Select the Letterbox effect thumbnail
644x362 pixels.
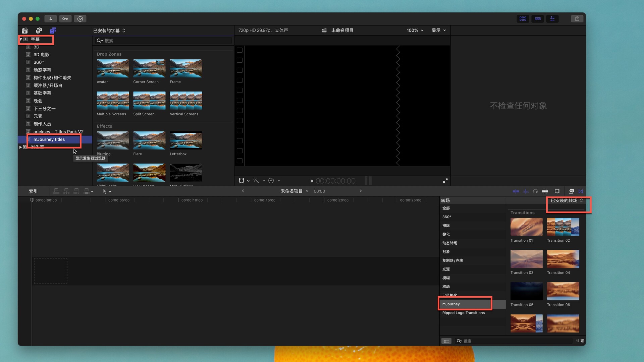point(186,140)
